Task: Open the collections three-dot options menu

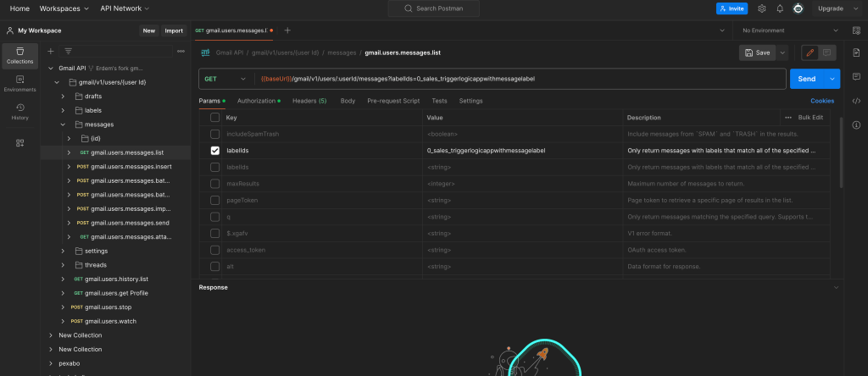Action: point(181,51)
